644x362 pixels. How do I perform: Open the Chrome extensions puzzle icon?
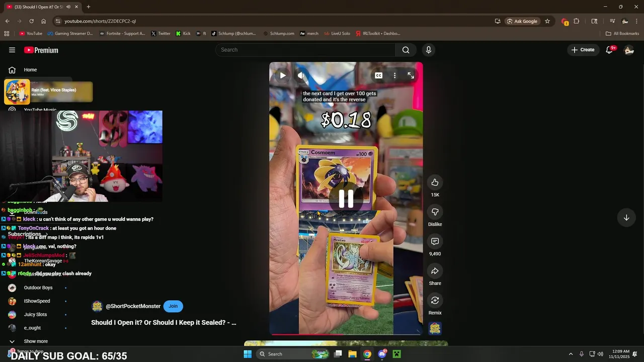coord(577,21)
